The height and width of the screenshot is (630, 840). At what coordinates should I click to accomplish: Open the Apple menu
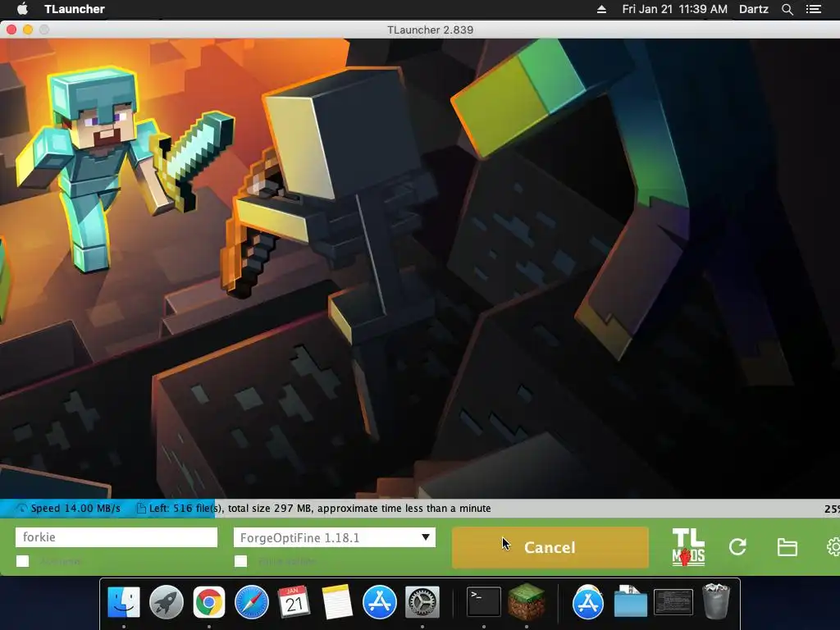22,9
